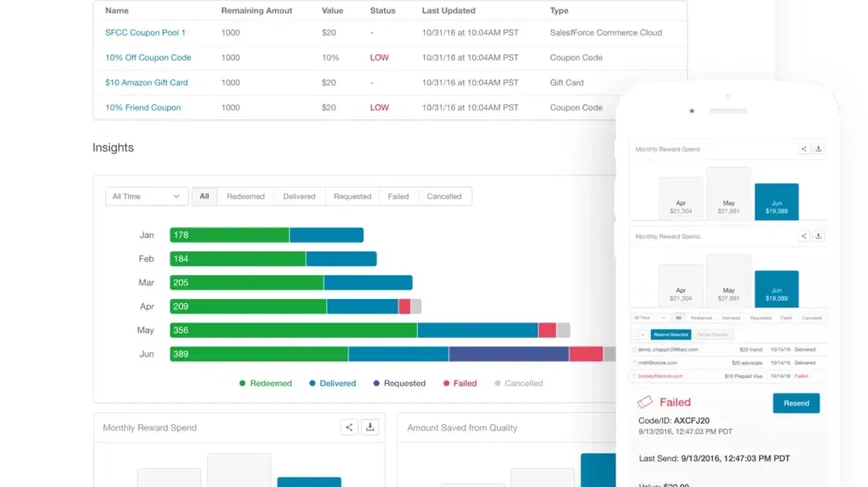The image size is (868, 487).
Task: Click the green Redeemed segment of Feb bar
Action: 237,259
